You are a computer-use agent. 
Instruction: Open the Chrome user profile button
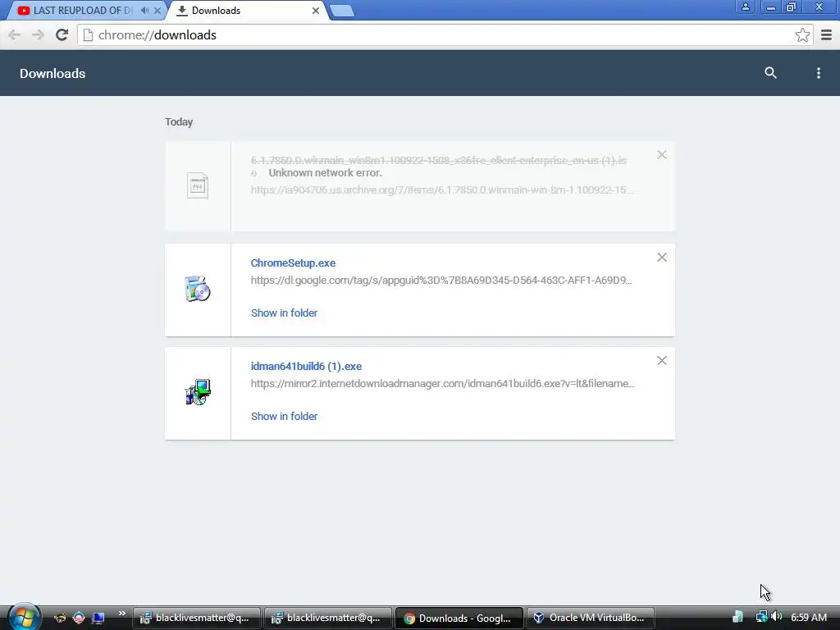[745, 7]
